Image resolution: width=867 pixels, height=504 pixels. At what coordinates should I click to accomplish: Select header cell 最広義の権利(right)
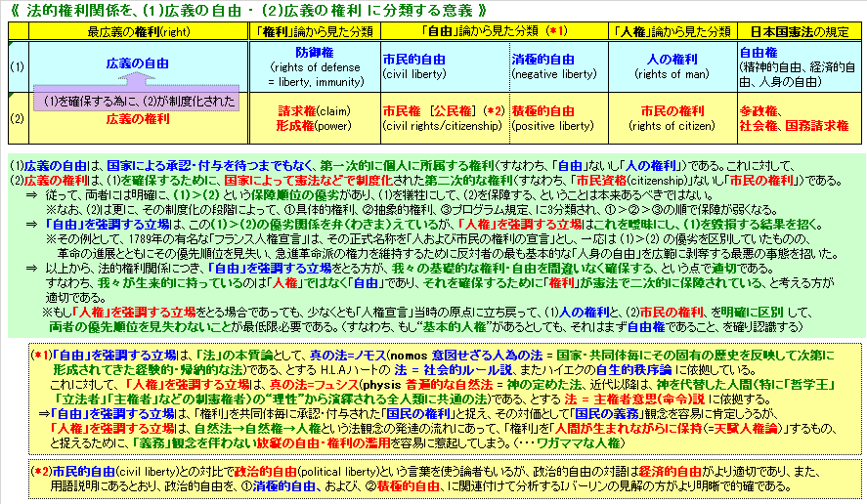138,31
